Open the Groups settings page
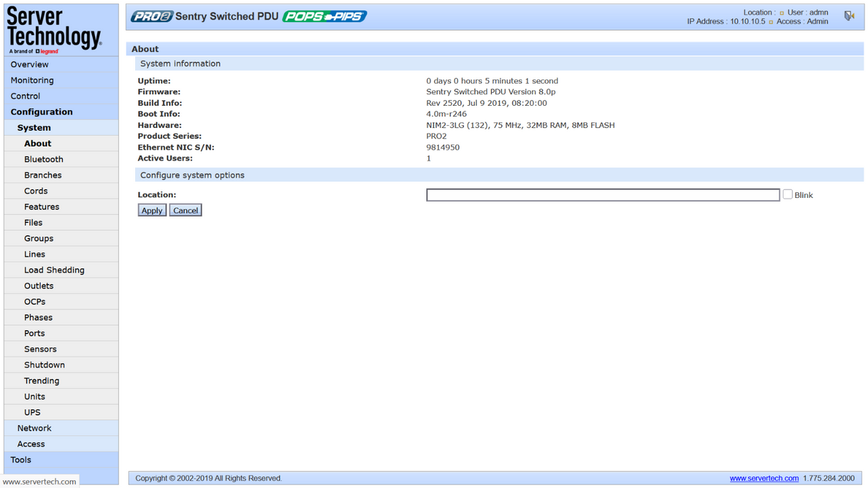This screenshot has height=488, width=868. (x=61, y=238)
